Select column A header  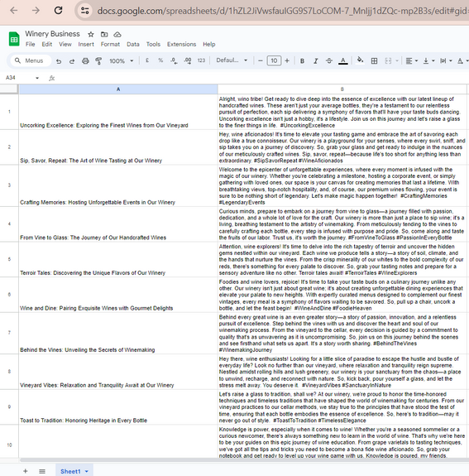click(118, 89)
